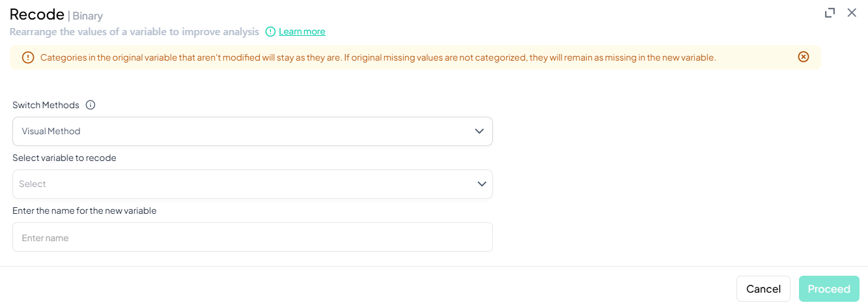This screenshot has width=868, height=307.
Task: Click the Recode dialog title
Action: (x=36, y=14)
